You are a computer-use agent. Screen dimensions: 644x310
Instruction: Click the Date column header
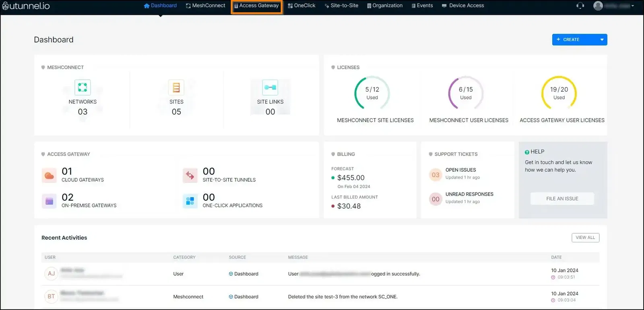[556, 257]
